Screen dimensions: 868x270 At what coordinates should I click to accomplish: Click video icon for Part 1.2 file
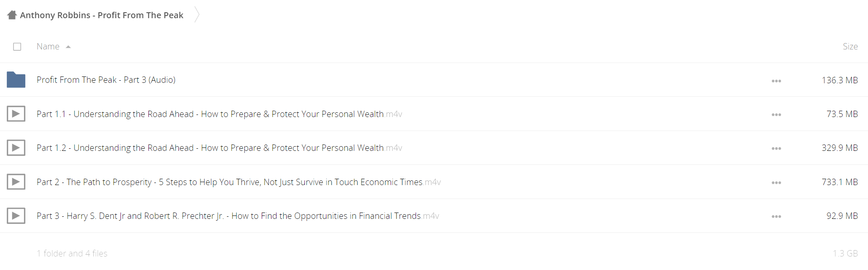16,147
